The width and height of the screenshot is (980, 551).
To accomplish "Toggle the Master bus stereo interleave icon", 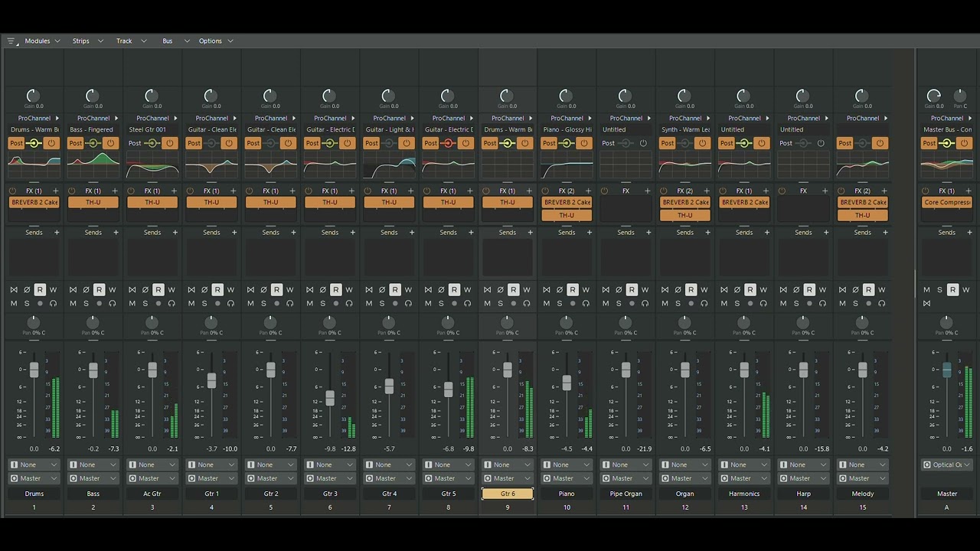I will tap(926, 304).
